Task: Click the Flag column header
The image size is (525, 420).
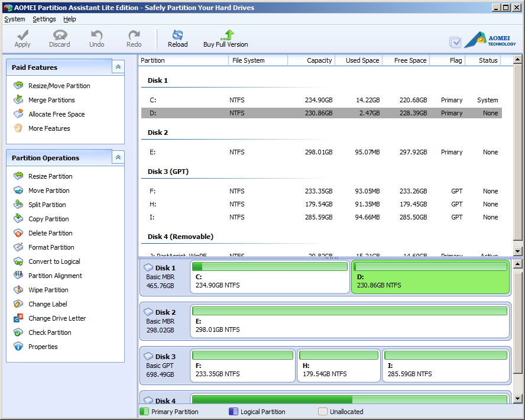Action: pos(448,60)
